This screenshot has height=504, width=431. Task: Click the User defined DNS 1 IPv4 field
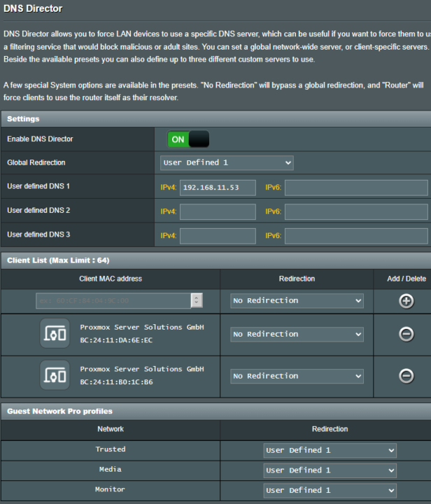[218, 188]
